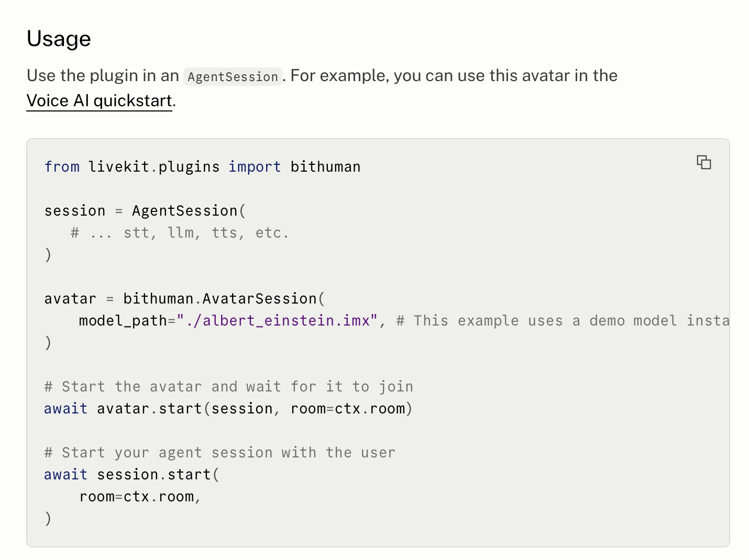Select 'bithuman' at end of import line
This screenshot has height=560, width=749.
pos(325,166)
